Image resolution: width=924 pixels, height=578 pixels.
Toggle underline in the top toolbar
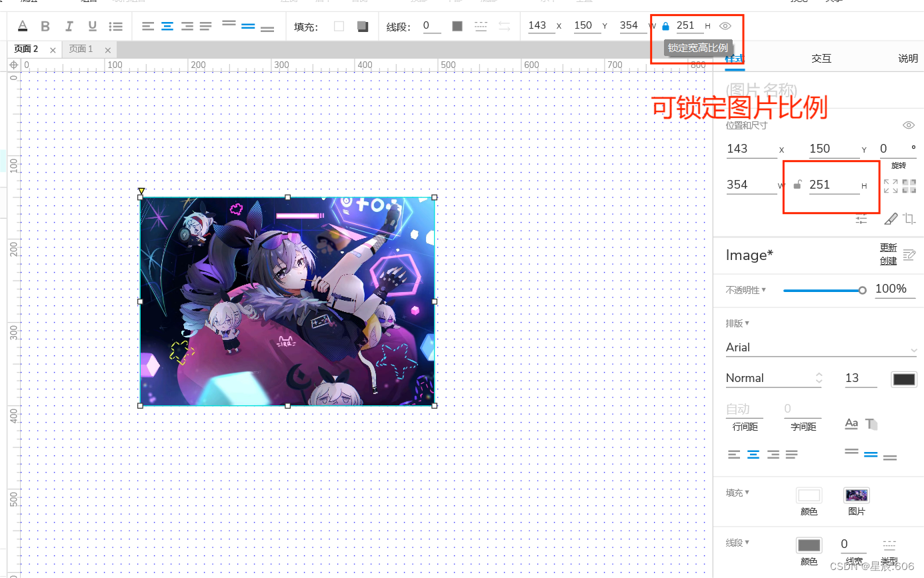pos(92,26)
